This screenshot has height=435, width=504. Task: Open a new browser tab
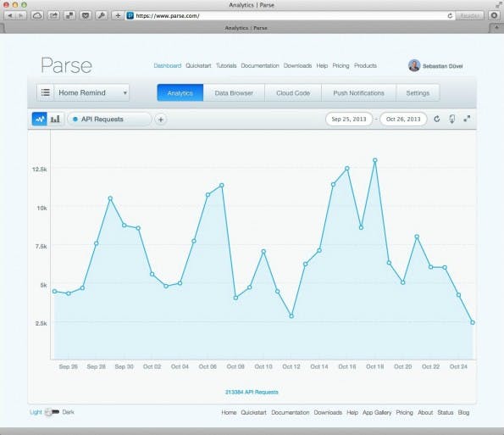click(x=496, y=28)
